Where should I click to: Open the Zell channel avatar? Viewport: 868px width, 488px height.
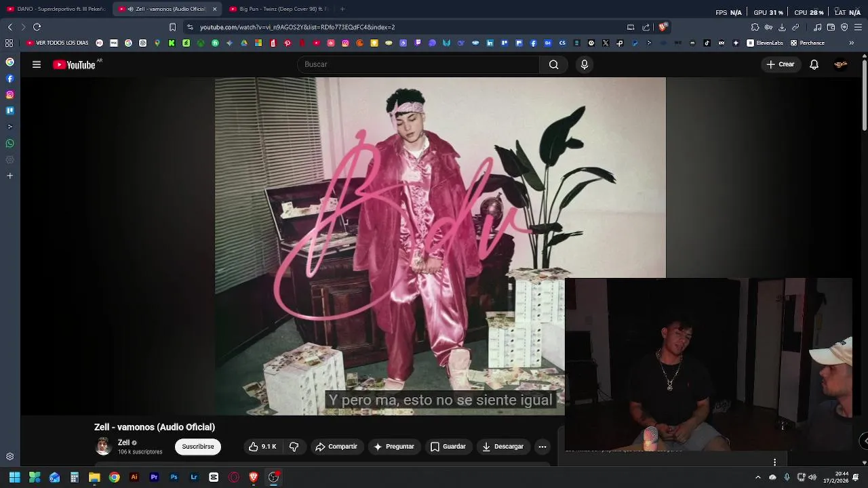coord(103,446)
